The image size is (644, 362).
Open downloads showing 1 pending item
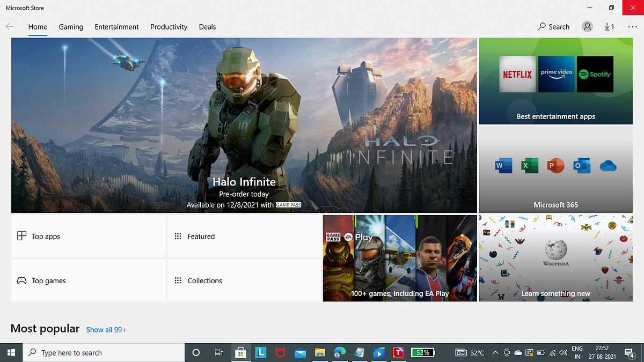[x=609, y=26]
